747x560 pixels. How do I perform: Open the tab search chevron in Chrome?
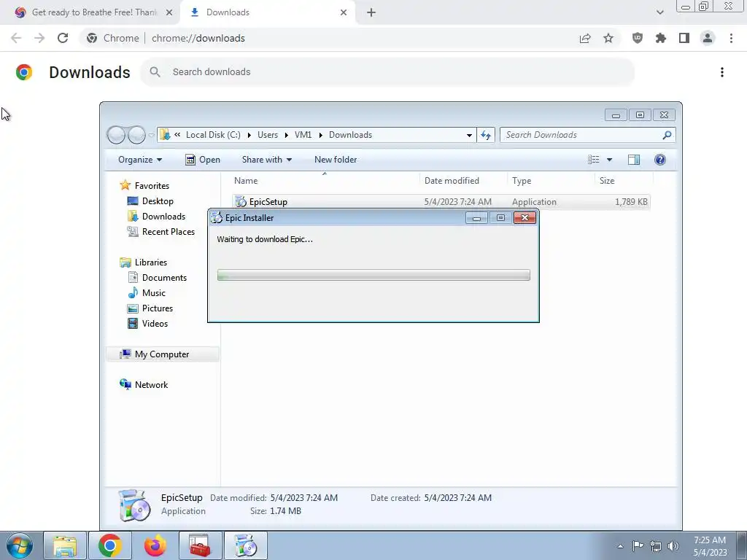[659, 12]
